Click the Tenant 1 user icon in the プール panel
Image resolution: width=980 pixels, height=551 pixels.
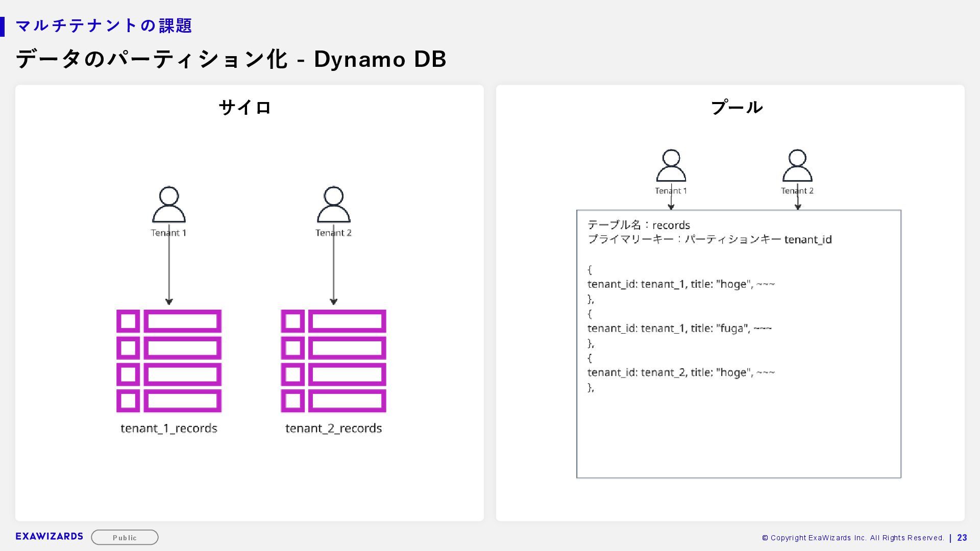click(671, 165)
